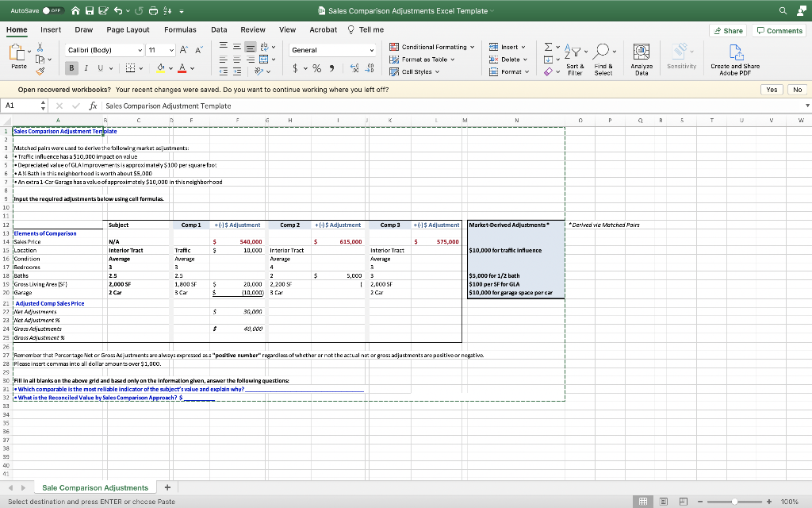Click Yes to open recovered workbooks
The image size is (812, 508).
coord(771,90)
